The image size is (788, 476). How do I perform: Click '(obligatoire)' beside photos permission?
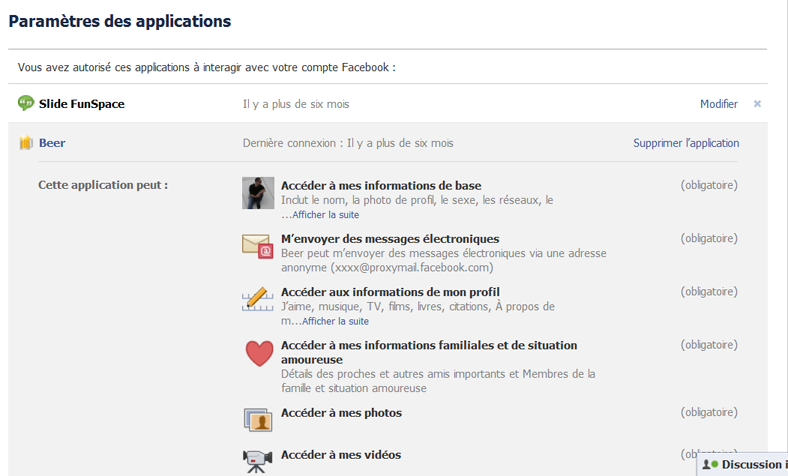point(709,412)
